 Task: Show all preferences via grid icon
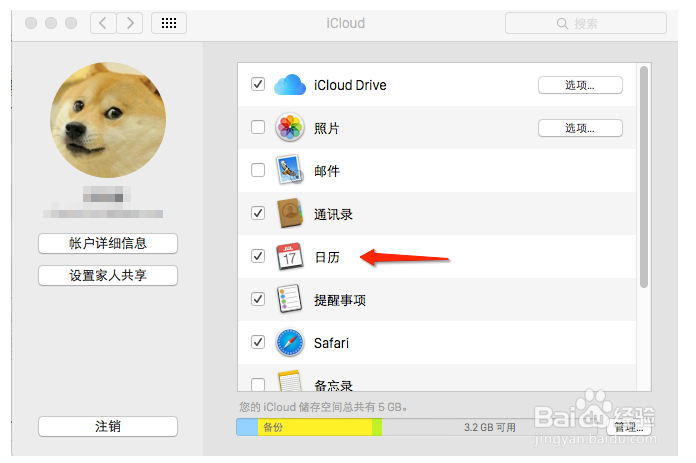coord(169,23)
